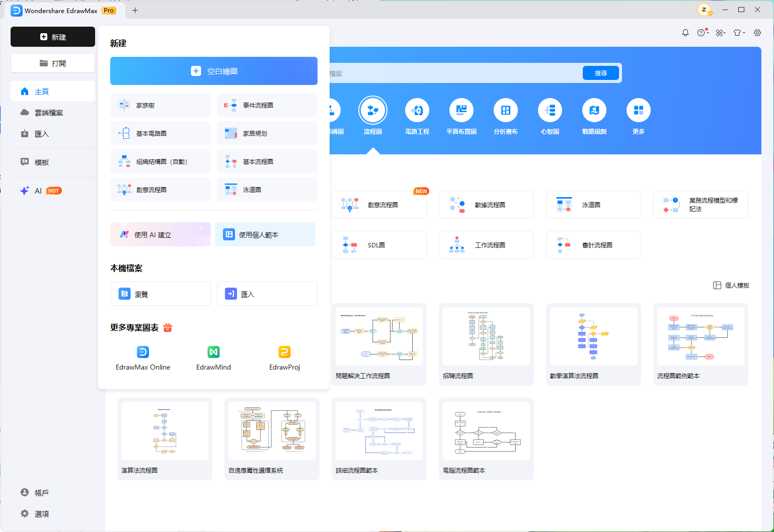Open the shirt theme dropdown
774x532 pixels.
coord(739,33)
